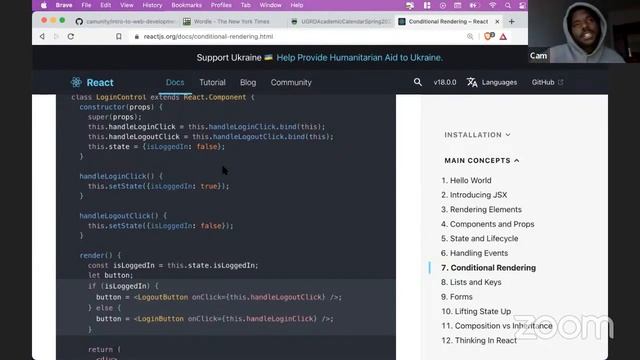Open 8. Lists and Keys doc
This screenshot has height=360, width=640.
pos(471,282)
